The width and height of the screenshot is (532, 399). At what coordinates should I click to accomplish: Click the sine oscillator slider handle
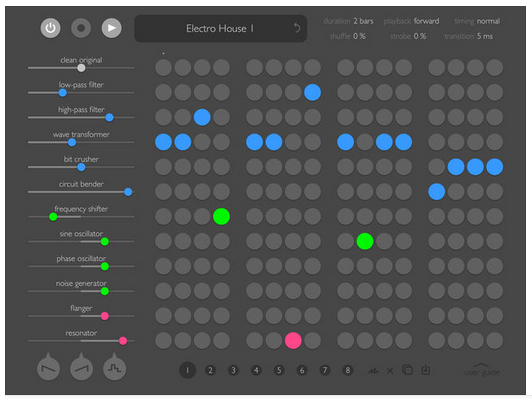[x=105, y=242]
